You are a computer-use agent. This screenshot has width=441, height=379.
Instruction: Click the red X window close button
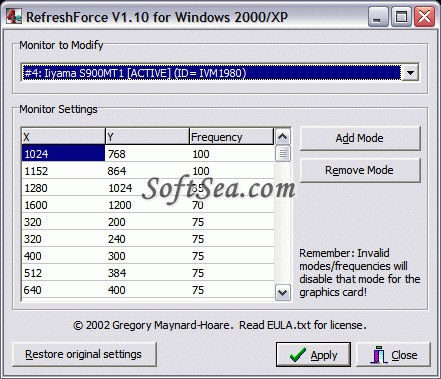(424, 16)
